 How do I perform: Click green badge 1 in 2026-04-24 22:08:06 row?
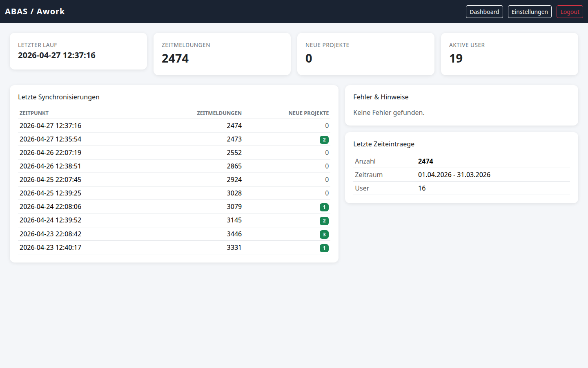(x=324, y=207)
